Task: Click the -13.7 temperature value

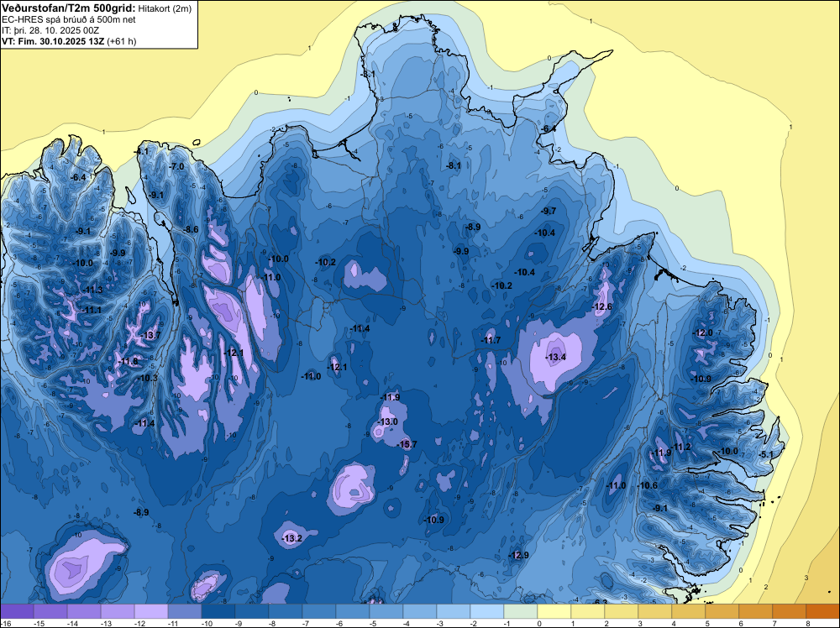Action: (x=150, y=335)
